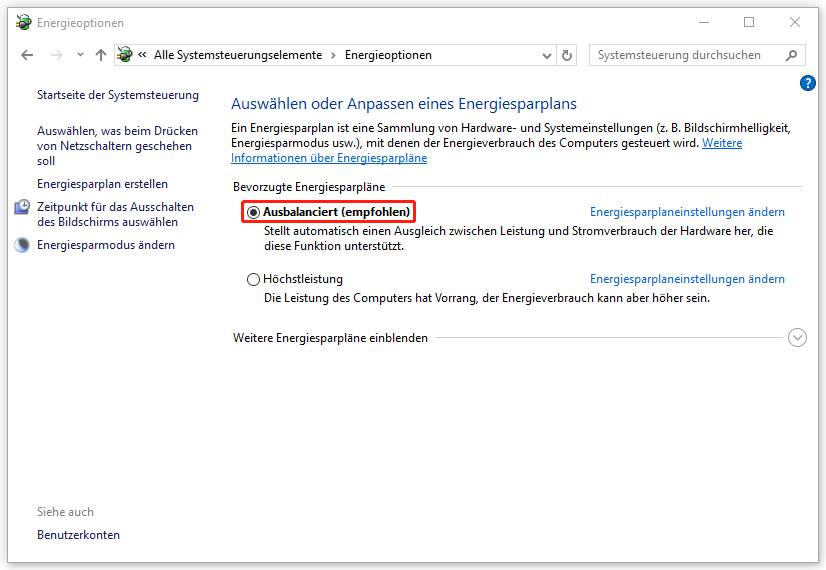Click the Systemsteuerung durchsuchen search field
Image resolution: width=826 pixels, height=570 pixels.
click(x=697, y=55)
